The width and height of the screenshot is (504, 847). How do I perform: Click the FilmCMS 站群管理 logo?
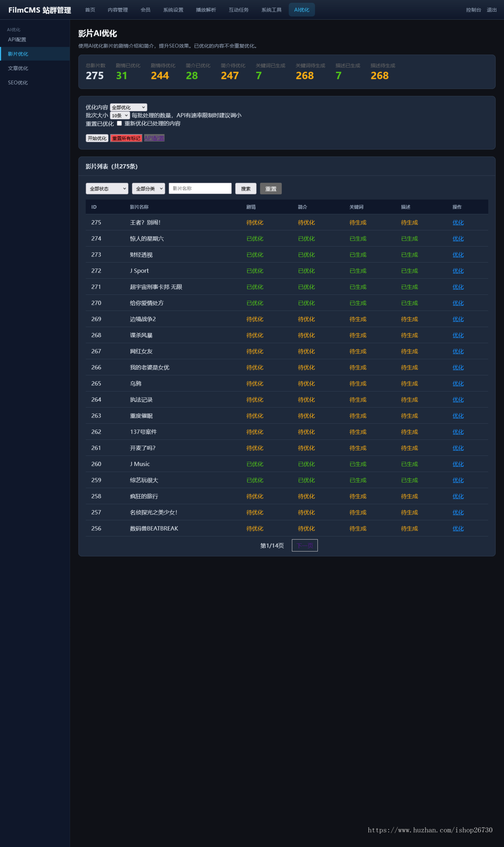40,10
